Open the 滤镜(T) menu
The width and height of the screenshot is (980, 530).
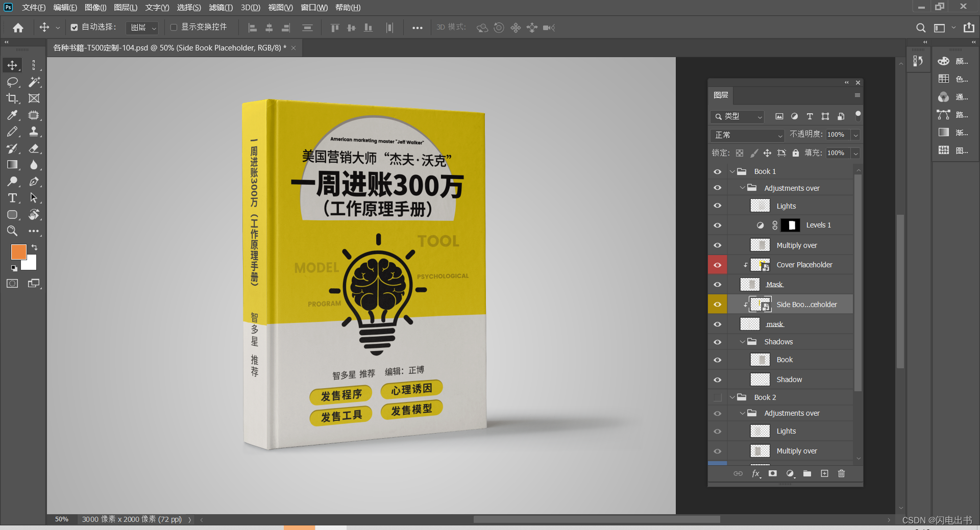pyautogui.click(x=220, y=8)
